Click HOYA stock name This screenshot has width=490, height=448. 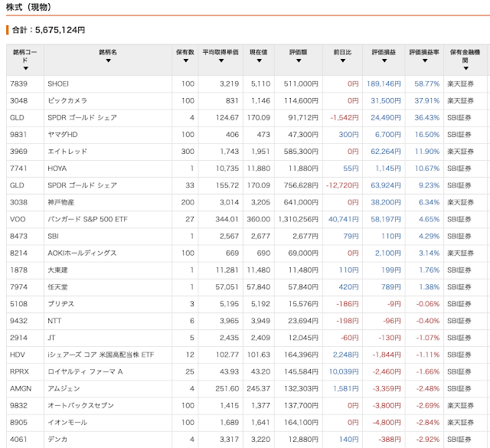pos(57,168)
